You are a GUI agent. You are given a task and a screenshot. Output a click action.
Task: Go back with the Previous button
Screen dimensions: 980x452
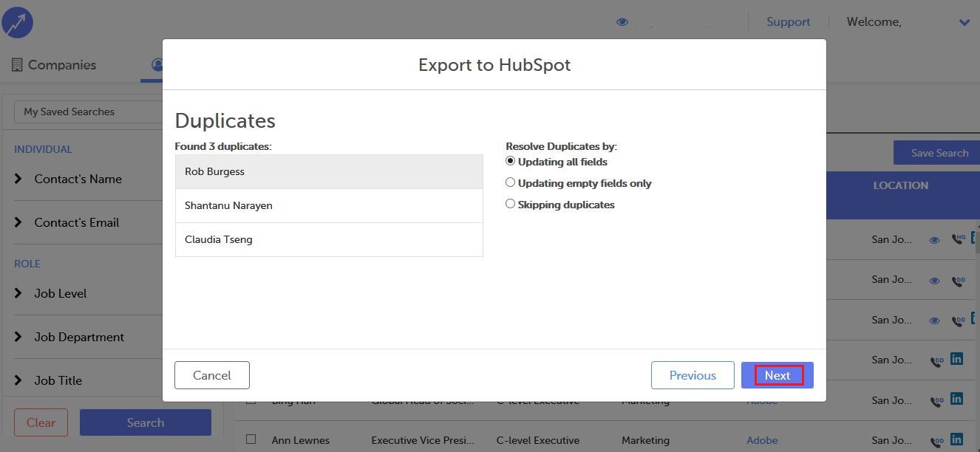click(693, 375)
